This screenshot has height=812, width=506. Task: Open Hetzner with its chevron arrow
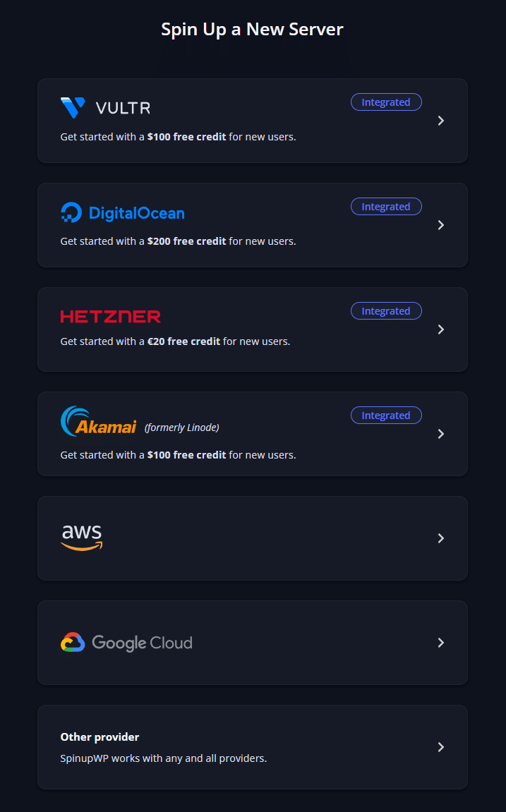[x=441, y=329]
